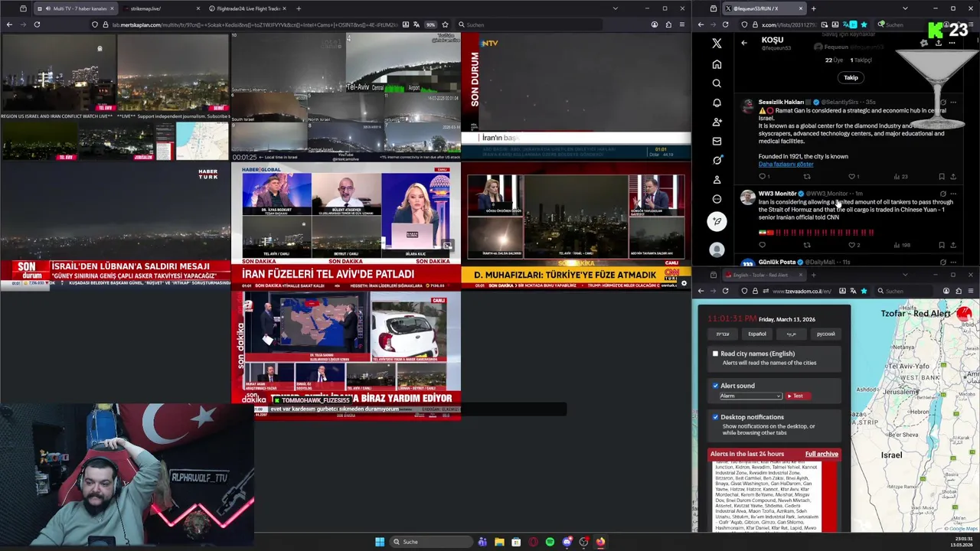Switch to Multi TV browser tab

(74, 8)
